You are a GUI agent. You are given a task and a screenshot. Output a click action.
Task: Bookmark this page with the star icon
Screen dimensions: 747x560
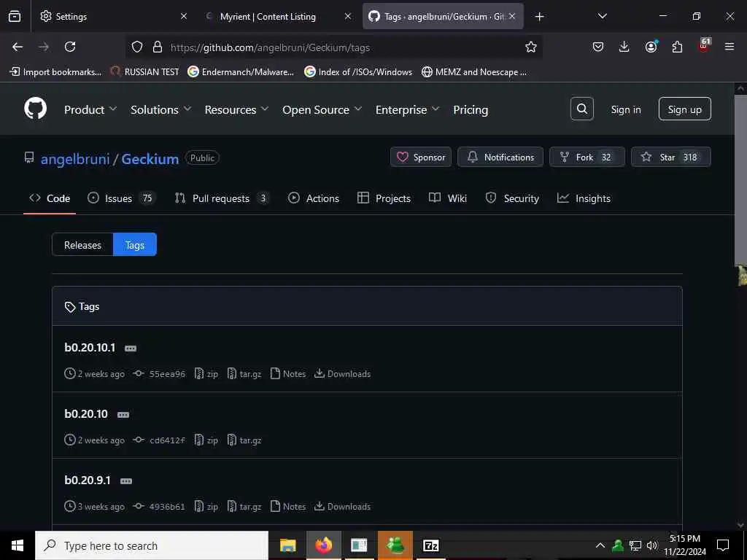click(531, 47)
